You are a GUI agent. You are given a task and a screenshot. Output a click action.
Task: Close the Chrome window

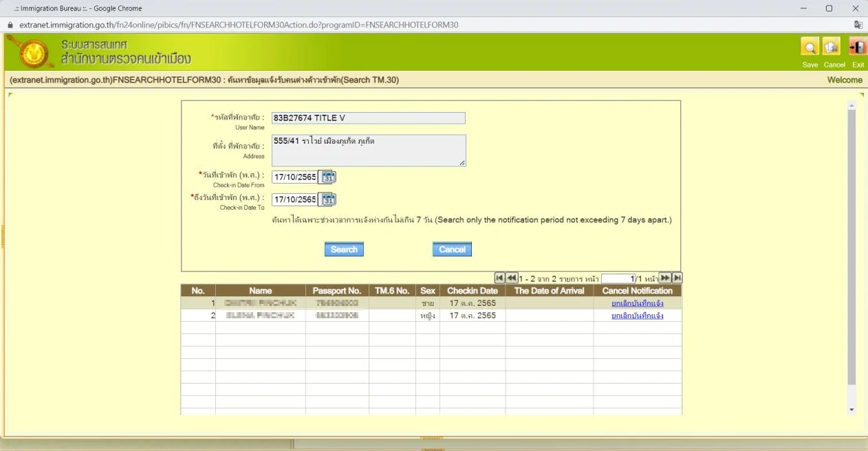pyautogui.click(x=856, y=8)
